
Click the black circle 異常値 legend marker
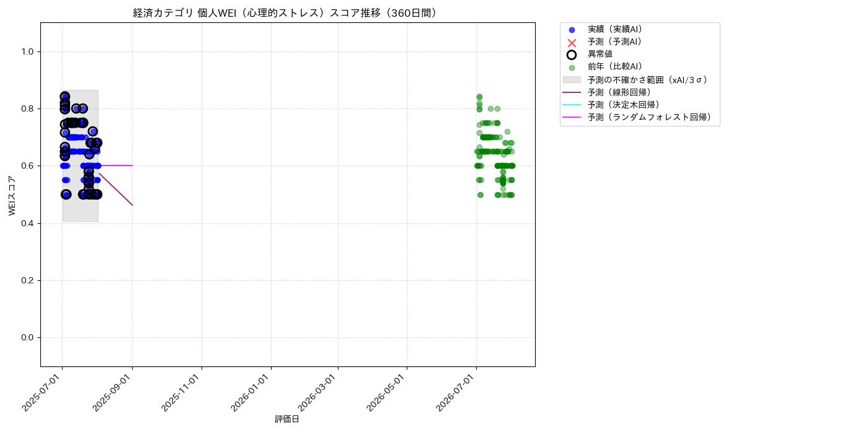click(x=572, y=55)
